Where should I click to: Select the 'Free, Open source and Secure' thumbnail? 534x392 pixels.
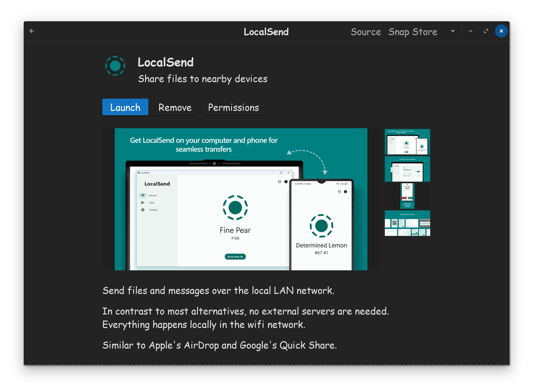(x=407, y=169)
